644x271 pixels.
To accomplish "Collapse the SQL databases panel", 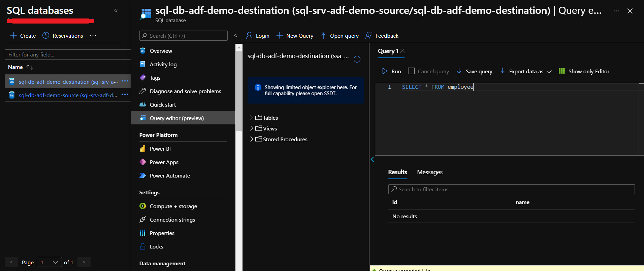I will click(x=116, y=11).
